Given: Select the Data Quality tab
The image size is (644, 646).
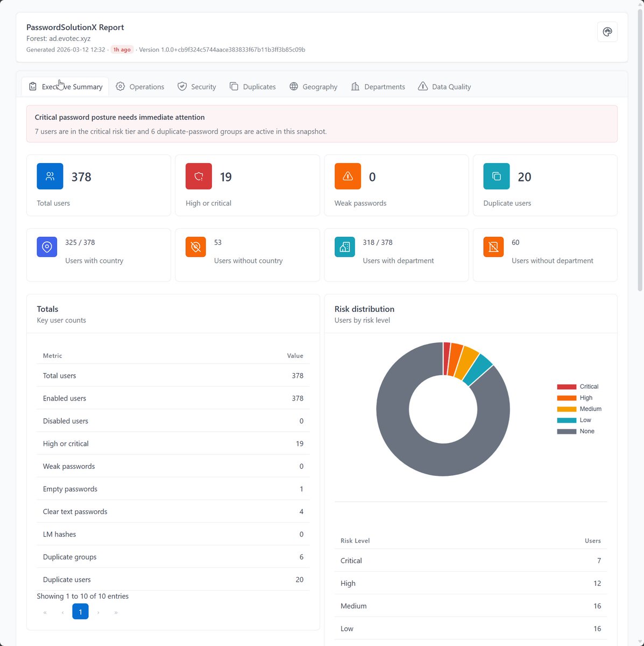Looking at the screenshot, I should [444, 87].
